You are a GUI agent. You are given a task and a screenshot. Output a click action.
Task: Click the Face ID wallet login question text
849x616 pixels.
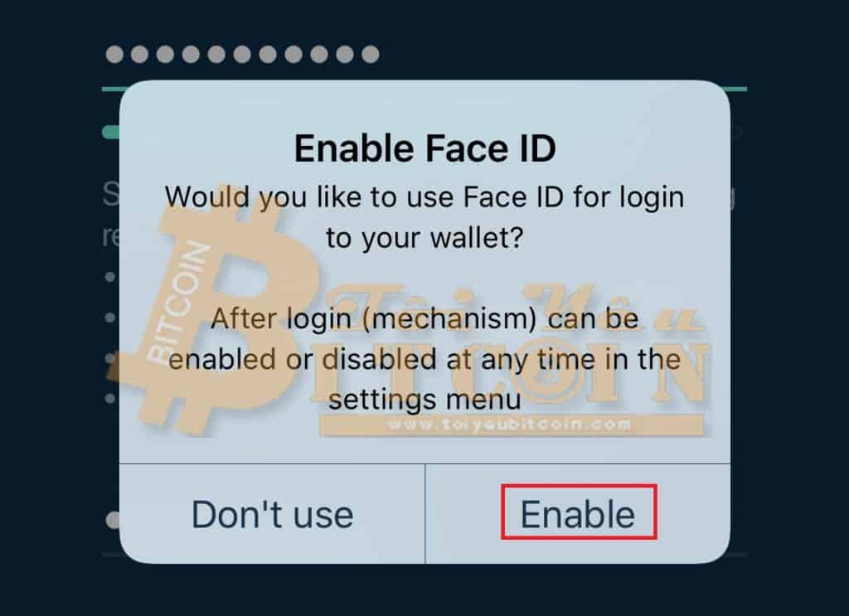click(x=425, y=217)
